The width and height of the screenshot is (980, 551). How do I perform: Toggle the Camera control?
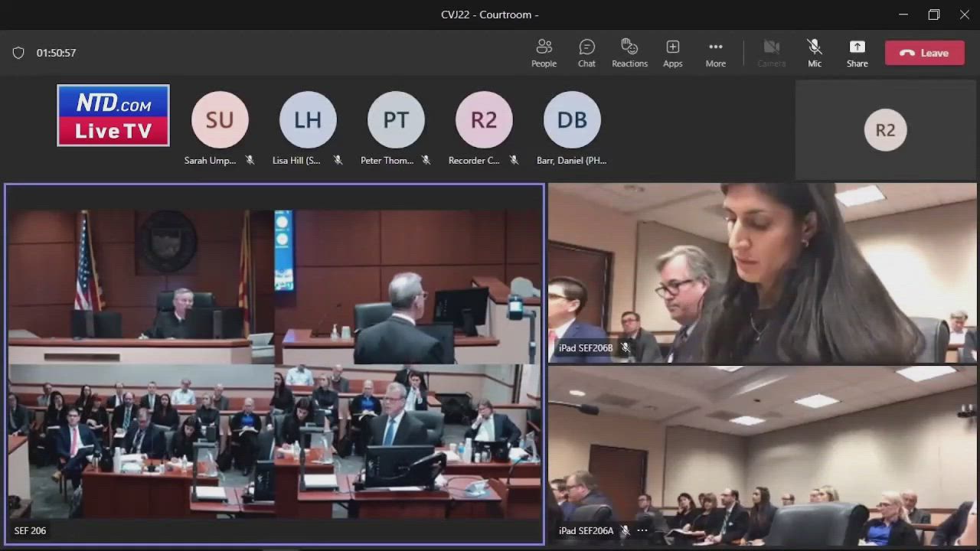[771, 53]
